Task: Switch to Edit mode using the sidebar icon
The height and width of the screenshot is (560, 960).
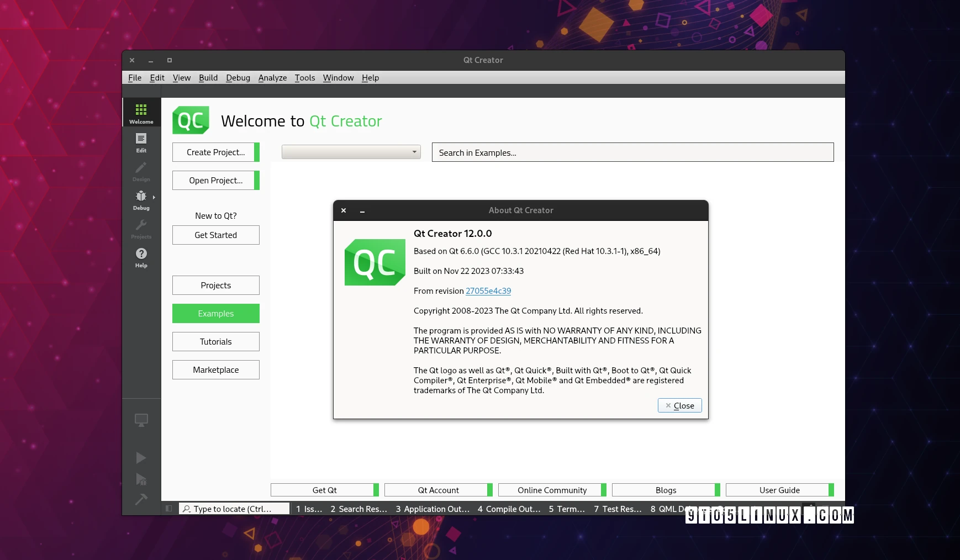Action: 141,142
